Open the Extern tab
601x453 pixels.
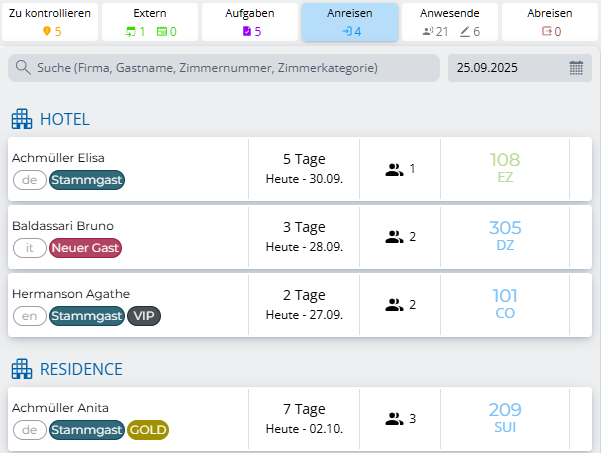[x=150, y=21]
